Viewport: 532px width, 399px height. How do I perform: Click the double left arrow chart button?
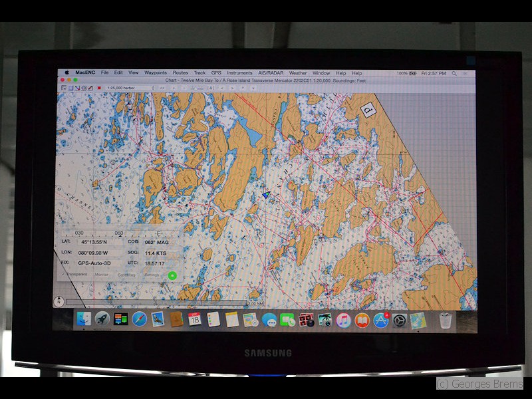pyautogui.click(x=162, y=88)
